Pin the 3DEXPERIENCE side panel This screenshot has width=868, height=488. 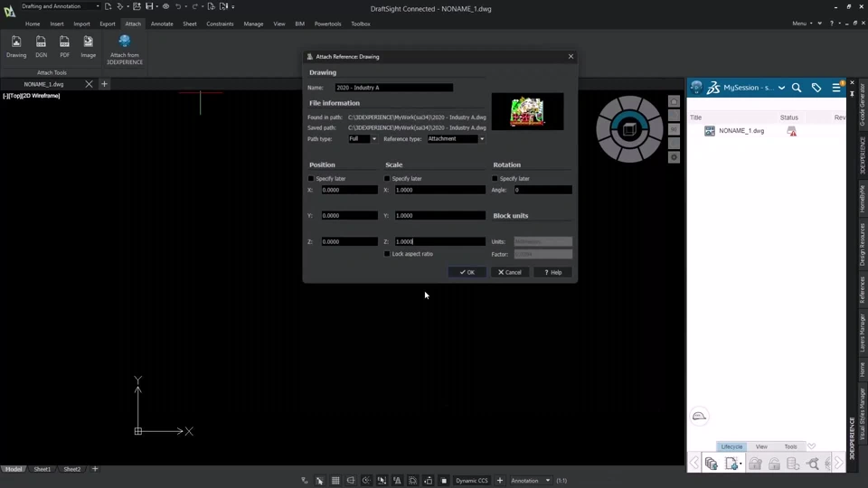click(x=852, y=93)
